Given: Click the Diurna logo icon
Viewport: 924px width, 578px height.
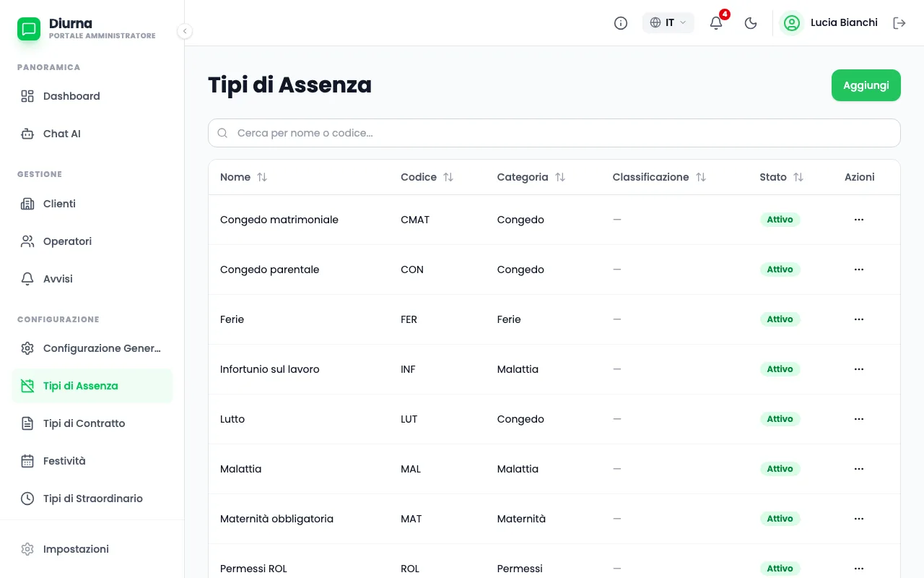Looking at the screenshot, I should click(x=29, y=29).
